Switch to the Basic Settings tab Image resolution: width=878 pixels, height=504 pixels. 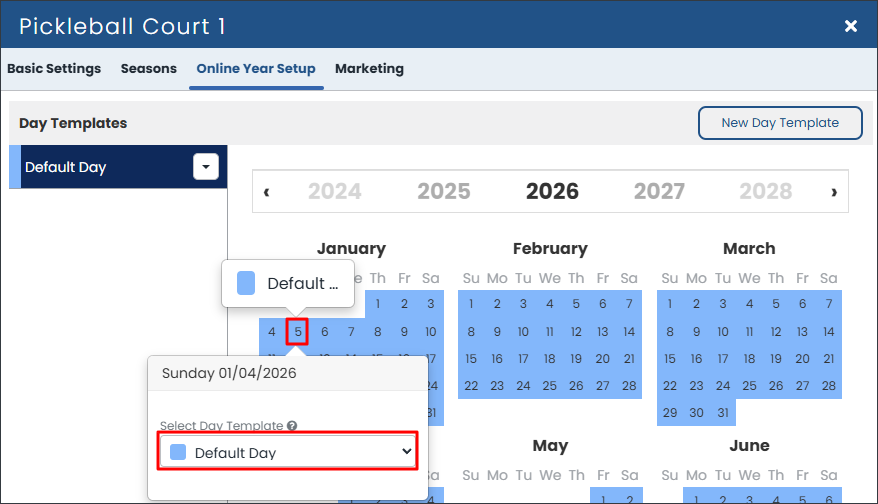click(54, 68)
